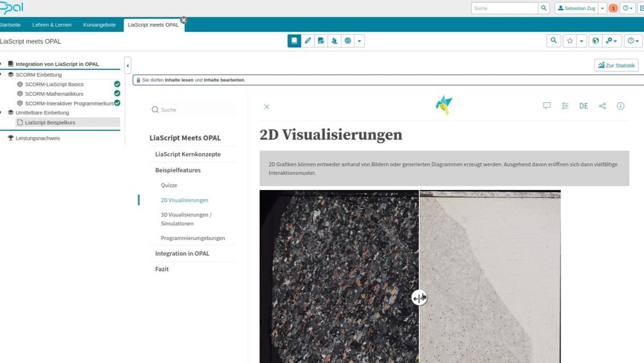This screenshot has width=644, height=363.
Task: Click the notification badge showing 1
Action: tap(613, 8)
